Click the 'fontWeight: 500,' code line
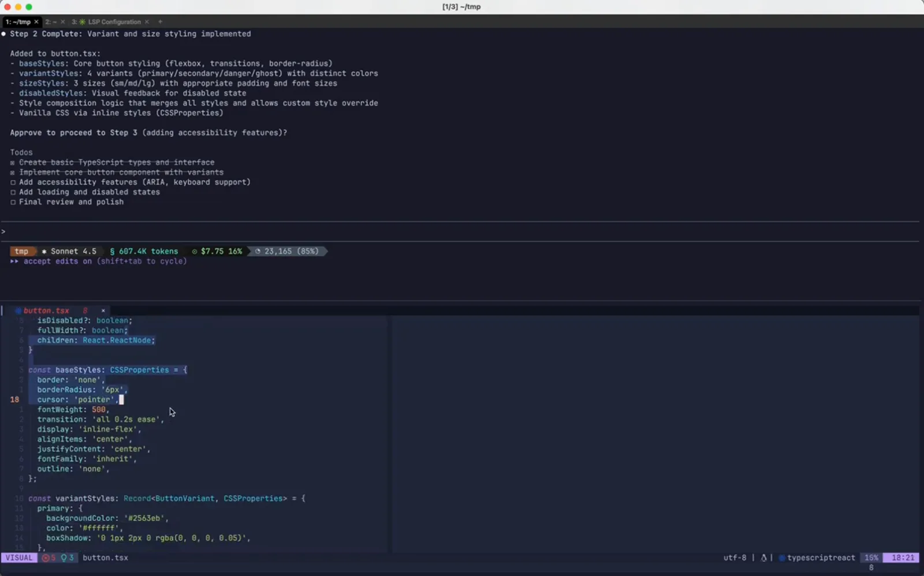924x576 pixels. pyautogui.click(x=73, y=409)
